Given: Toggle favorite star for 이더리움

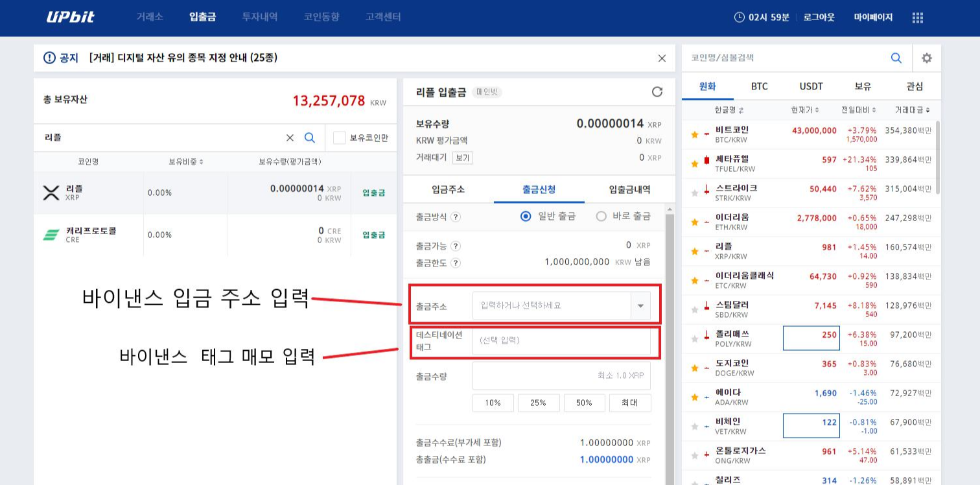Looking at the screenshot, I should pos(694,222).
